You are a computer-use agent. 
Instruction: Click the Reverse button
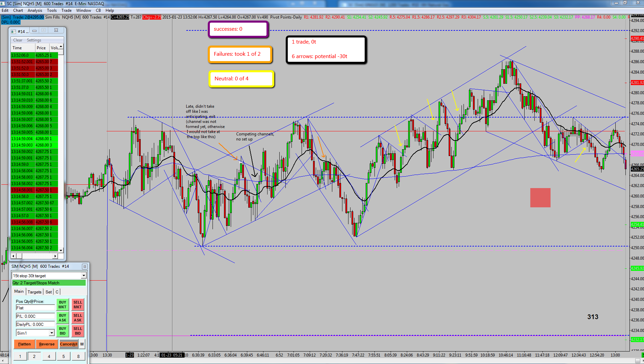47,344
